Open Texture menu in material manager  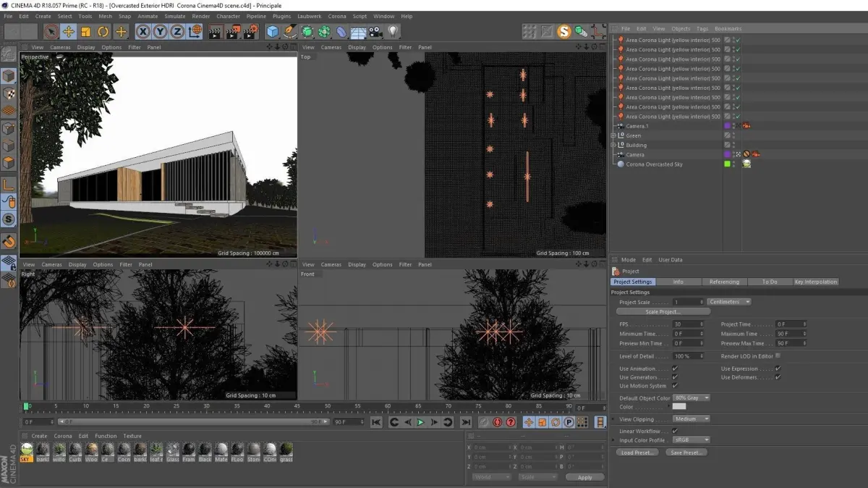pos(132,436)
